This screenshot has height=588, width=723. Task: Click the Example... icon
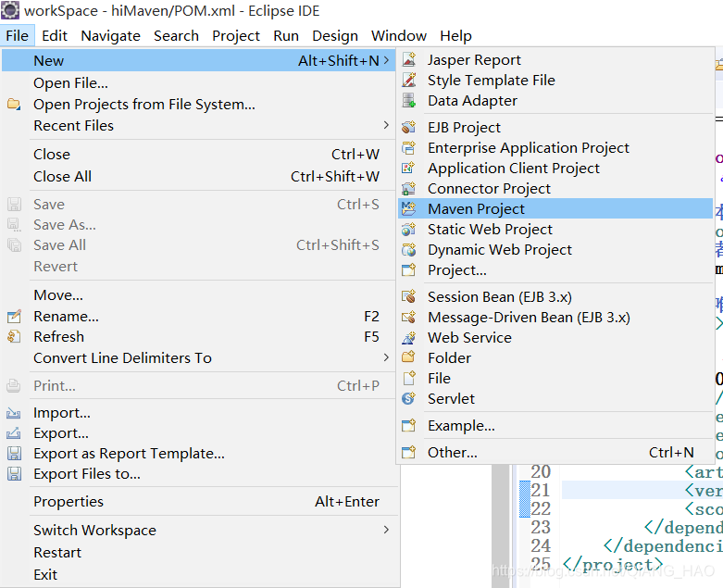(x=409, y=425)
